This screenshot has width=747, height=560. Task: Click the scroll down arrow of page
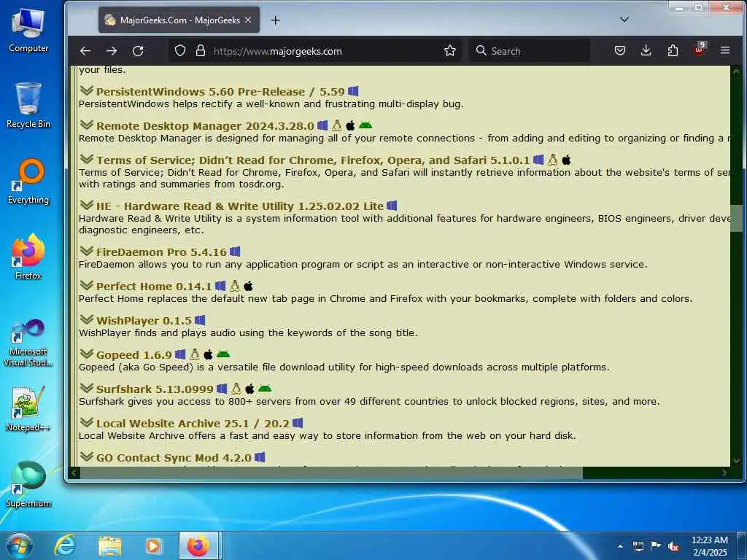[x=736, y=461]
